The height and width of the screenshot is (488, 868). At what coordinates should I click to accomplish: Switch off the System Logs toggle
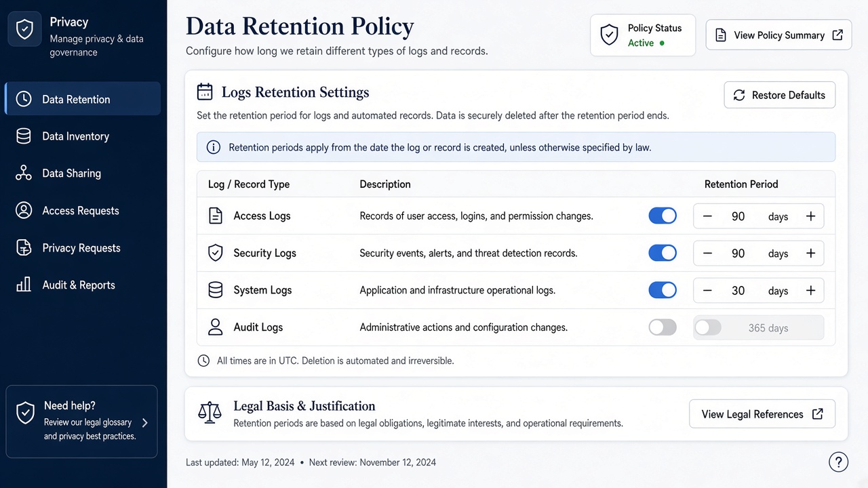(x=663, y=290)
